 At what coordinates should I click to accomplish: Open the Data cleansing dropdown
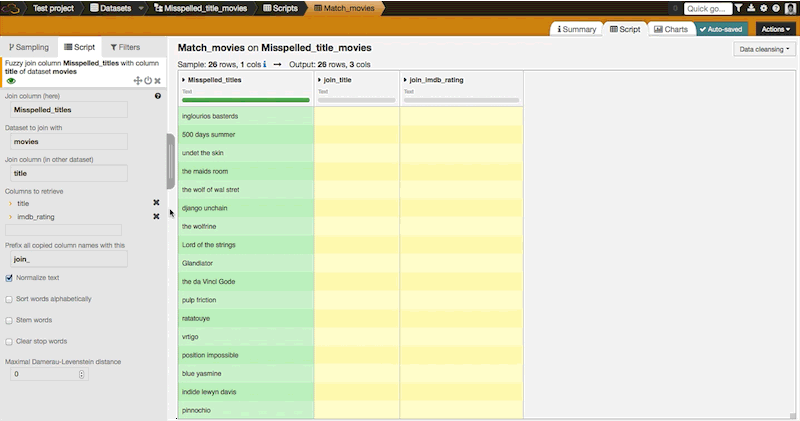click(x=764, y=49)
